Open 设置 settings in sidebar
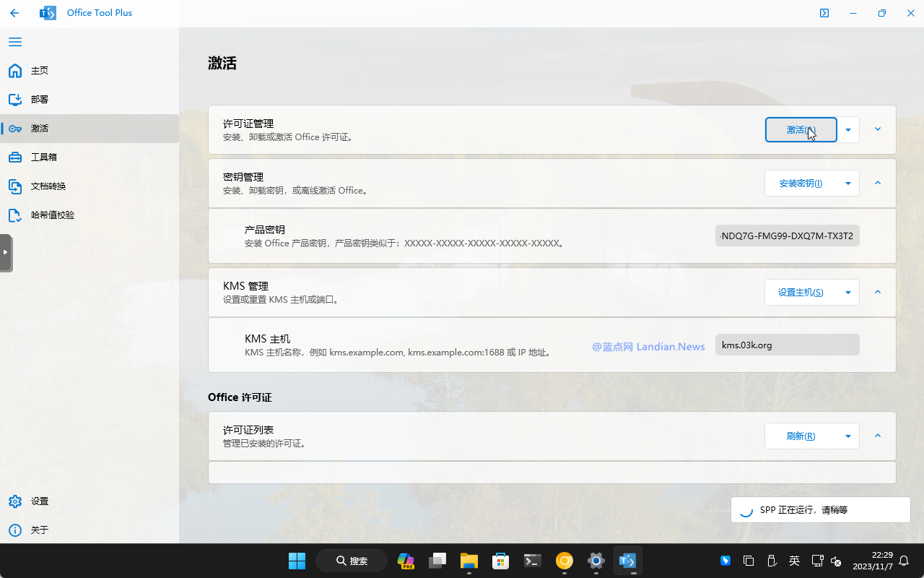Viewport: 924px width, 578px height. pyautogui.click(x=39, y=501)
